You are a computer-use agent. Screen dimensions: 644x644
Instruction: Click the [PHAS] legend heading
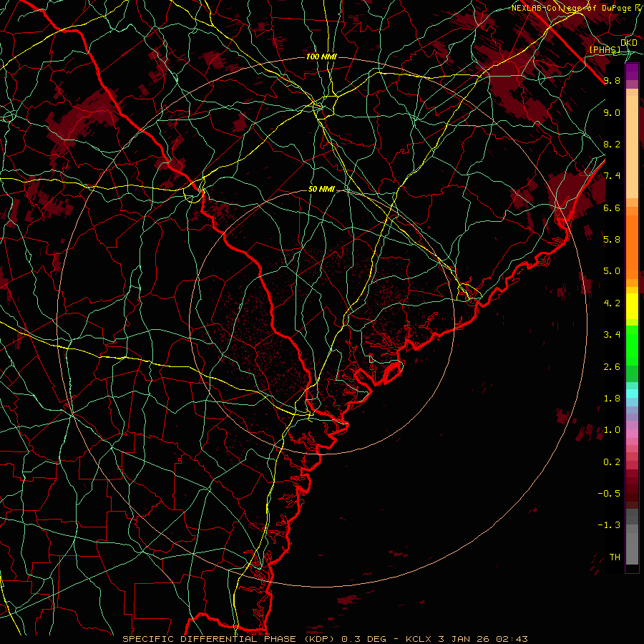(x=605, y=49)
